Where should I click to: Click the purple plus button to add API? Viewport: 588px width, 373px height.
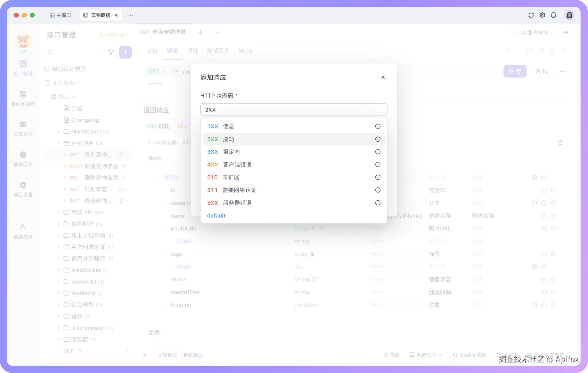pyautogui.click(x=125, y=52)
